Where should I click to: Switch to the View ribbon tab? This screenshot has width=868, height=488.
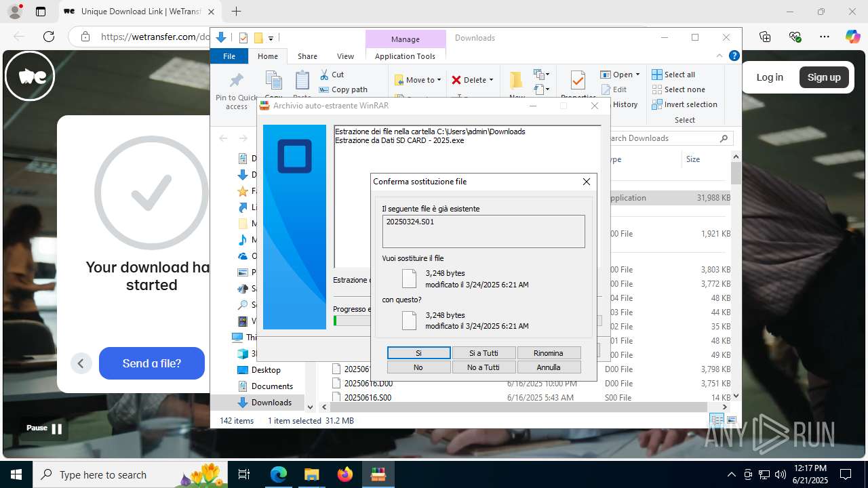(x=345, y=56)
